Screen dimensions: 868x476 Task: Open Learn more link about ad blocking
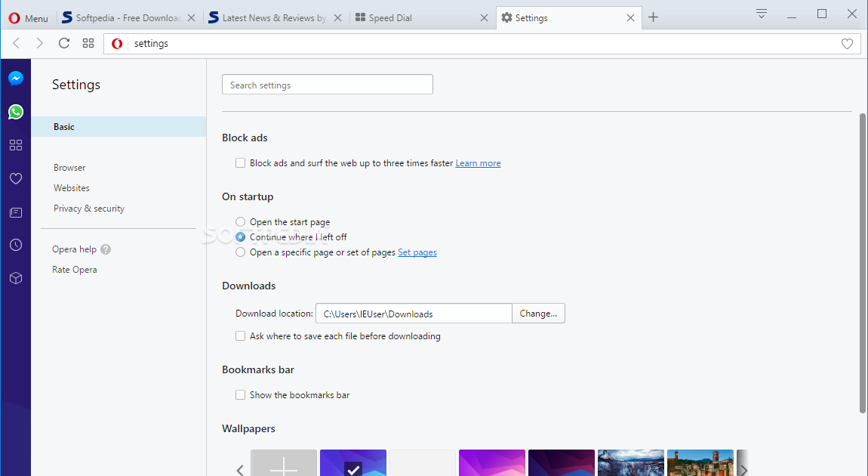(x=478, y=163)
